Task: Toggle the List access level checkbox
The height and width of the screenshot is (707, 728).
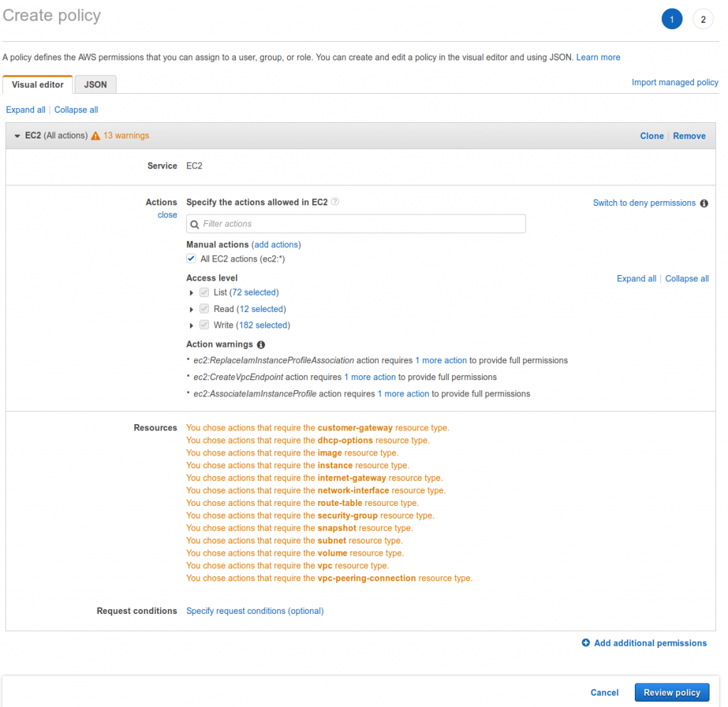Action: point(204,292)
